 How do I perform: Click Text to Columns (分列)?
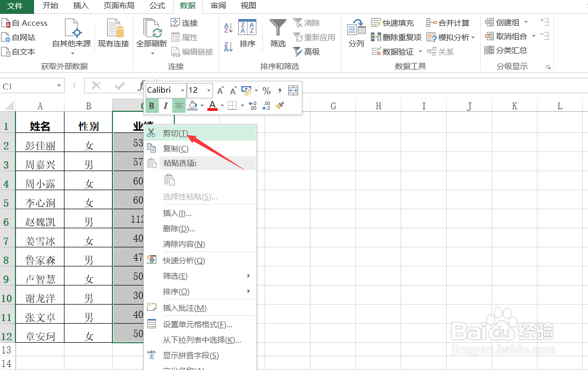tap(356, 33)
